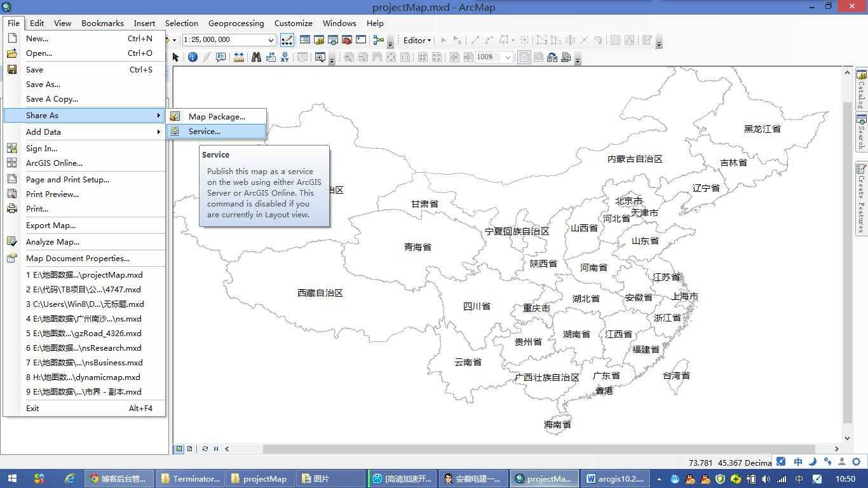Click New... in the File menu
This screenshot has height=488, width=868.
pyautogui.click(x=85, y=38)
